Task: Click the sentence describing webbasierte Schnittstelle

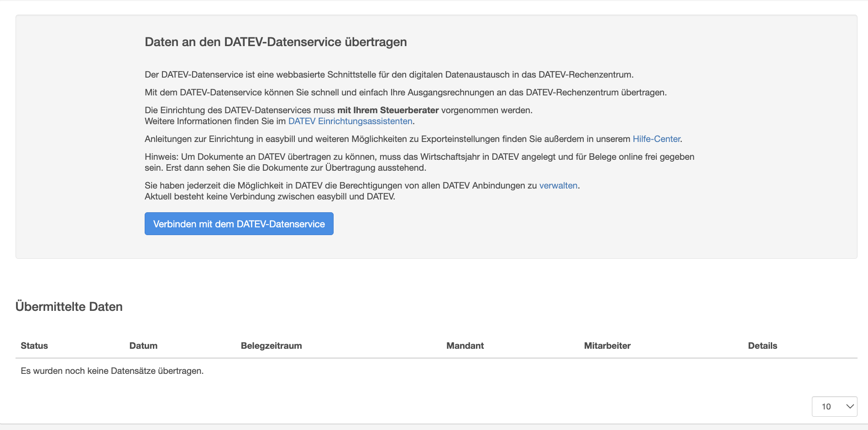Action: tap(389, 74)
